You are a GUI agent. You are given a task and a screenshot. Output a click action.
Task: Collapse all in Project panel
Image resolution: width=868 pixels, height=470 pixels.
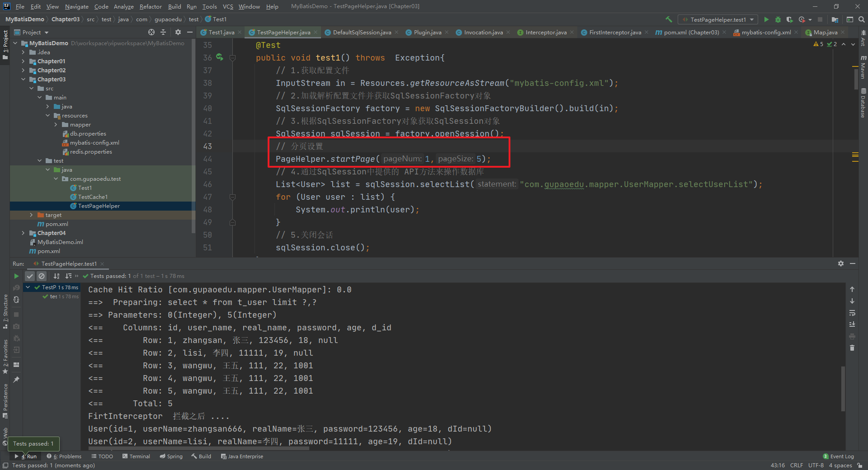(163, 32)
